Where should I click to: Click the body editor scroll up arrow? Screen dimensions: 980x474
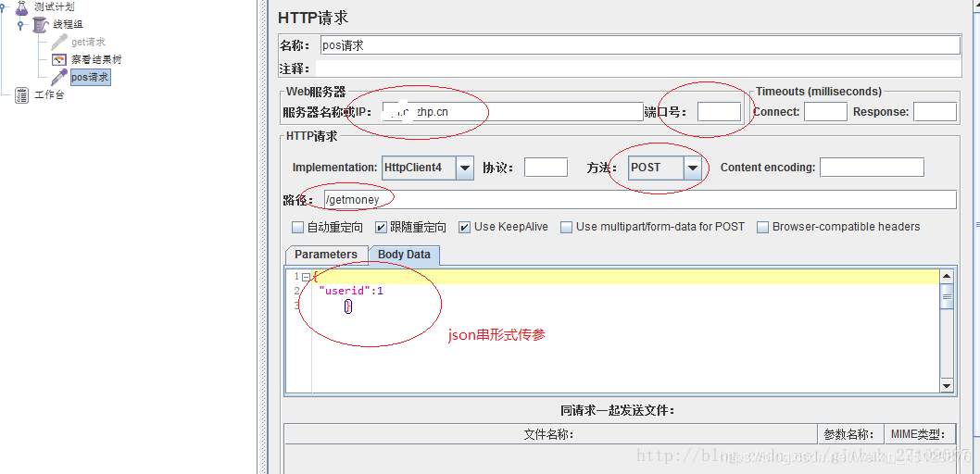click(947, 277)
